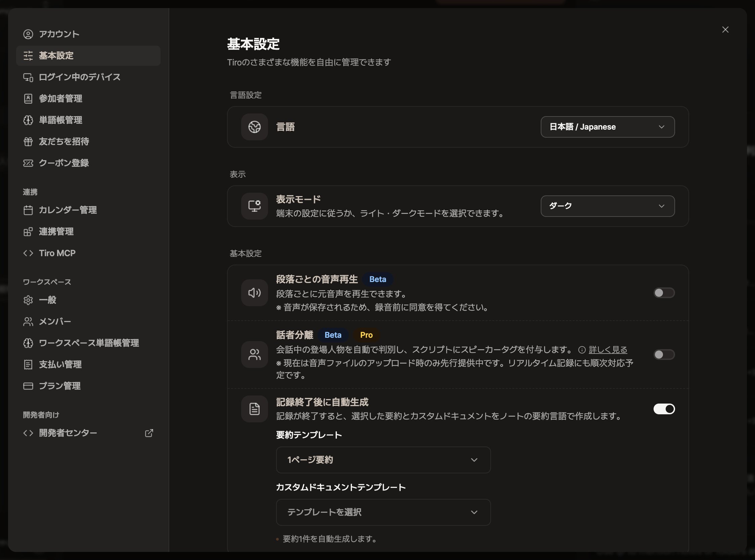755x560 pixels.
Task: Click the devices icon beside ログイン中のデバイス
Action: pyautogui.click(x=28, y=77)
